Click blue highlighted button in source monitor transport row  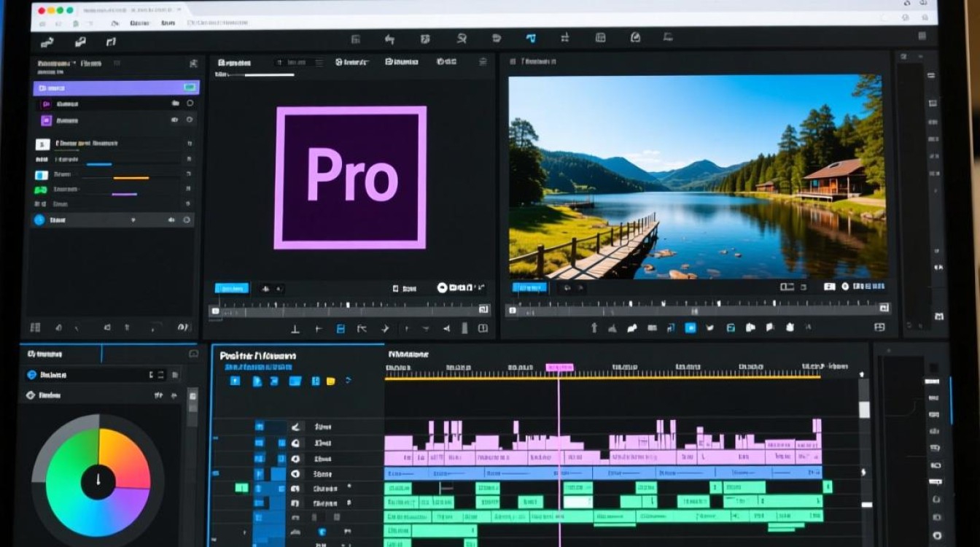coord(340,329)
